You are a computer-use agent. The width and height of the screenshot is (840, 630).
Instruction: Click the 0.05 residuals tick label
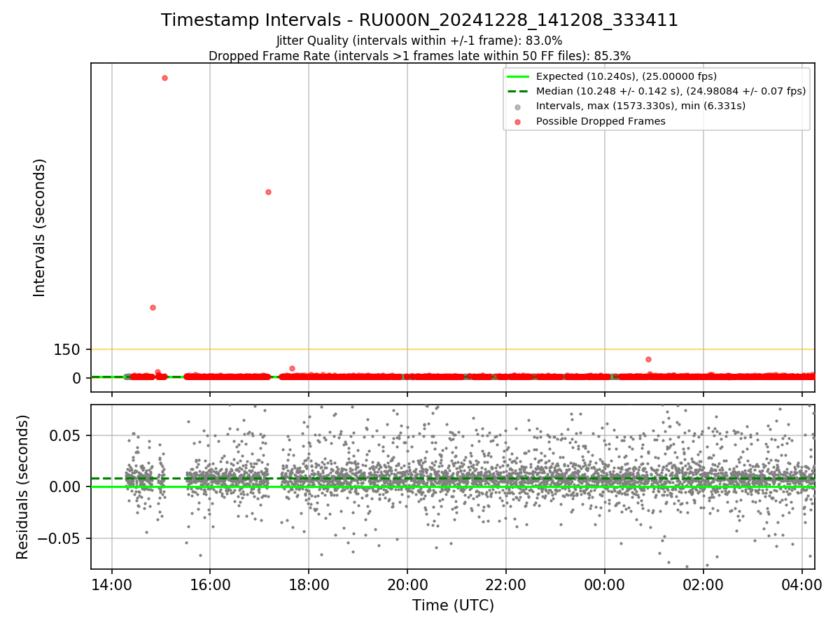pyautogui.click(x=65, y=435)
